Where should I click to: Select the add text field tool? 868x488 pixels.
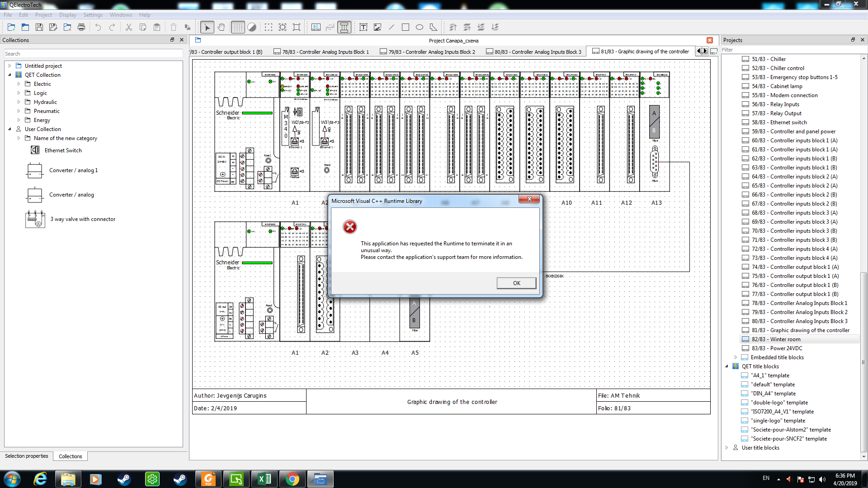[x=363, y=28]
